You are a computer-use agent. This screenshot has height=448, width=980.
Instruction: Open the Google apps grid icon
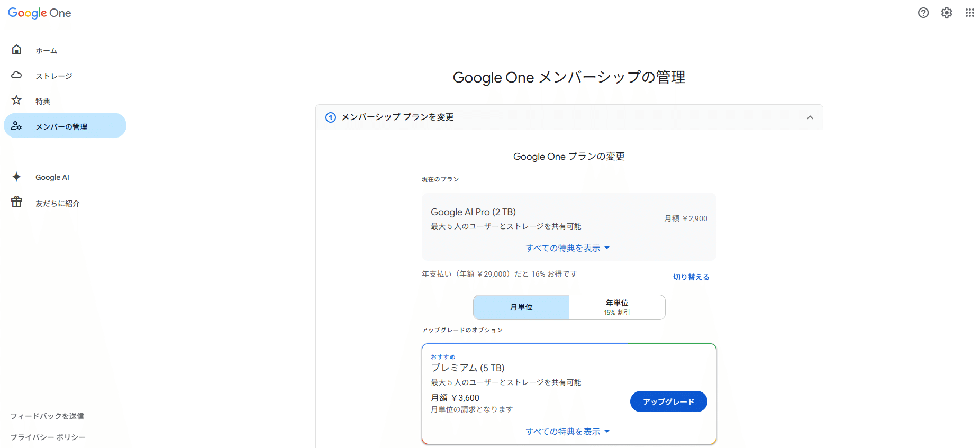pos(969,13)
